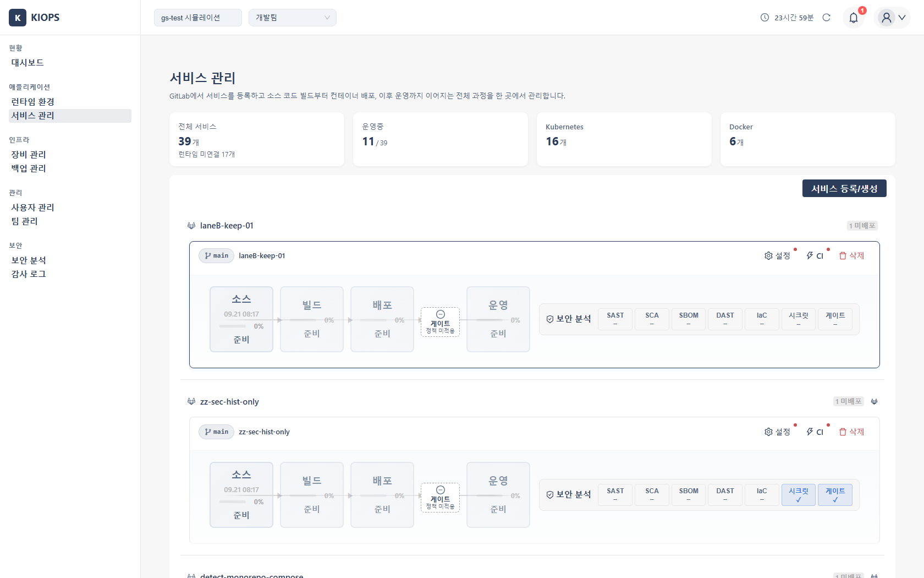Toggle SBOM for zz-sec-hist-only
This screenshot has height=578, width=924.
(x=689, y=495)
